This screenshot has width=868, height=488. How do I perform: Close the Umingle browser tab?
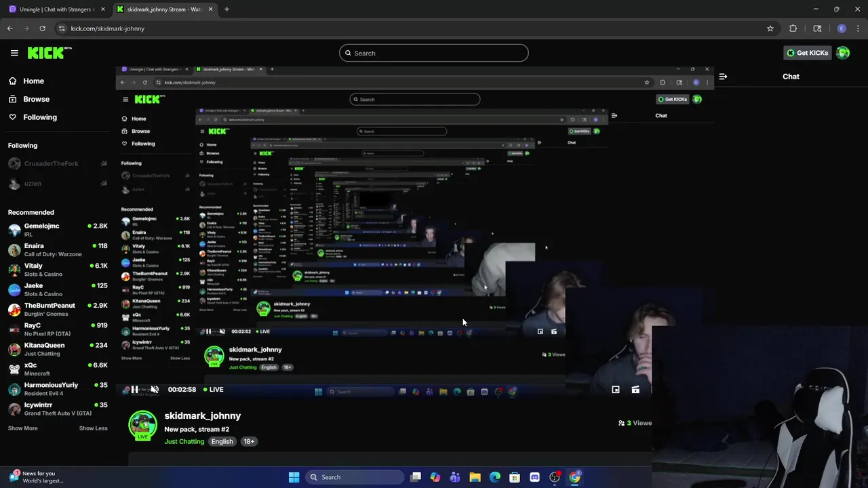(103, 9)
